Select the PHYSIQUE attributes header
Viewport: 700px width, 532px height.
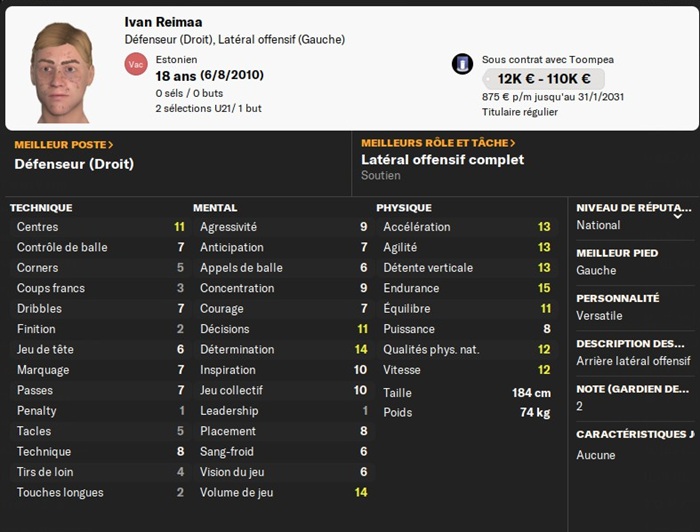tap(404, 208)
